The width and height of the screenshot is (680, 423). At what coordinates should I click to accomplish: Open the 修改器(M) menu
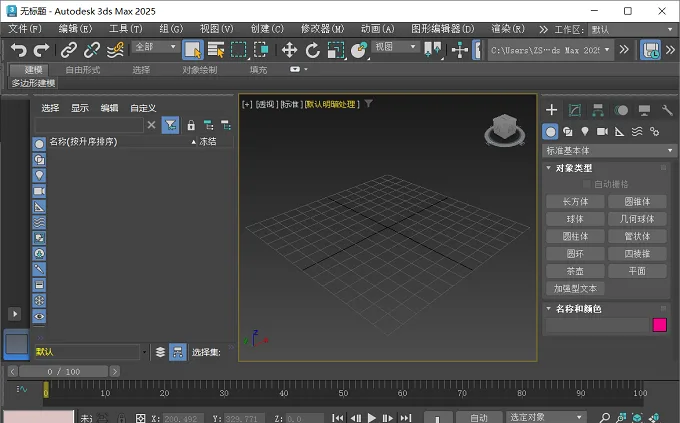click(322, 29)
